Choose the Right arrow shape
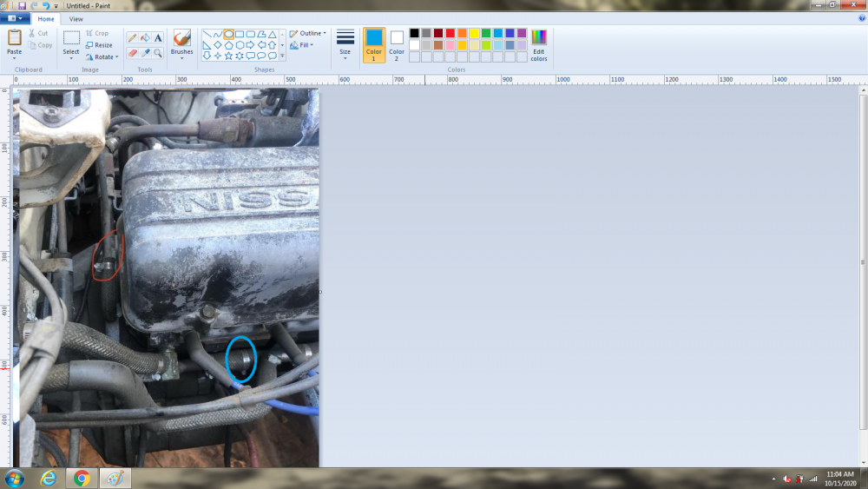868x489 pixels. pos(250,45)
